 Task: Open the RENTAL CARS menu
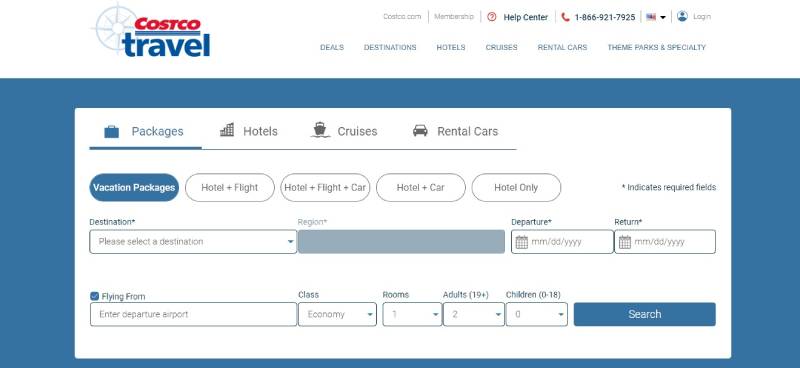tap(562, 47)
